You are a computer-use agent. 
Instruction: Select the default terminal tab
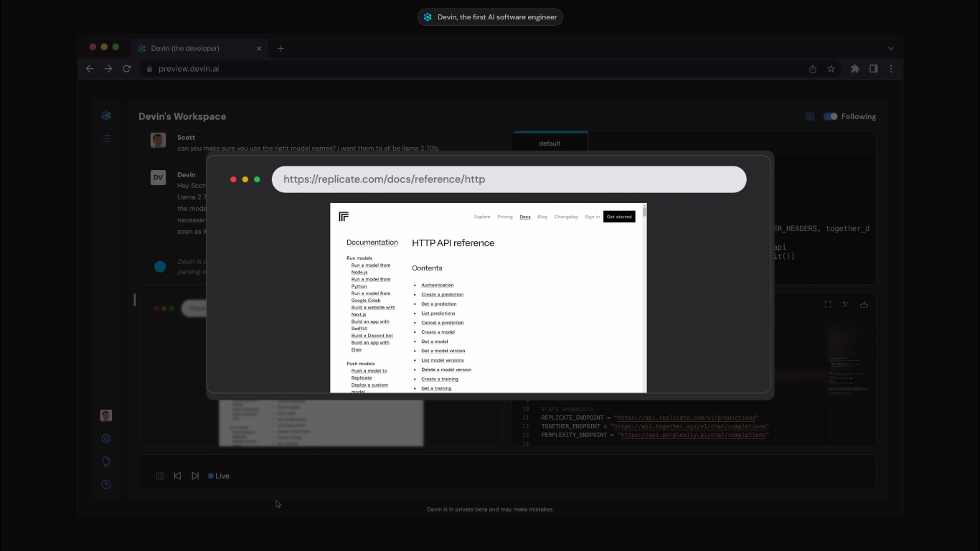pos(550,143)
